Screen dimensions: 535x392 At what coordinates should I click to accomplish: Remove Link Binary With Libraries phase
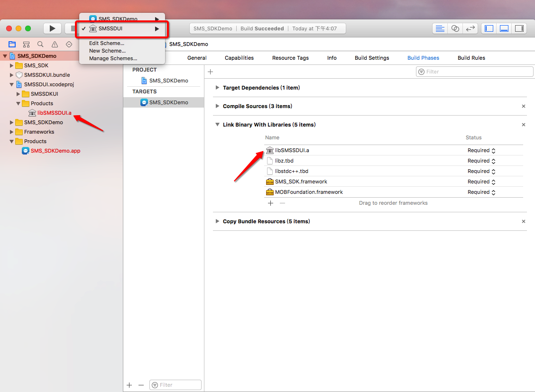[x=524, y=125]
